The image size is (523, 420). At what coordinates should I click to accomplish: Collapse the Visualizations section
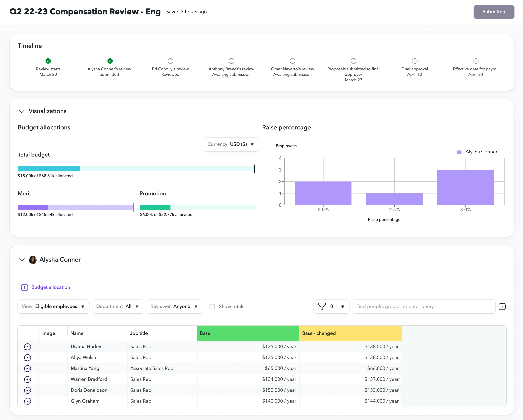(22, 111)
